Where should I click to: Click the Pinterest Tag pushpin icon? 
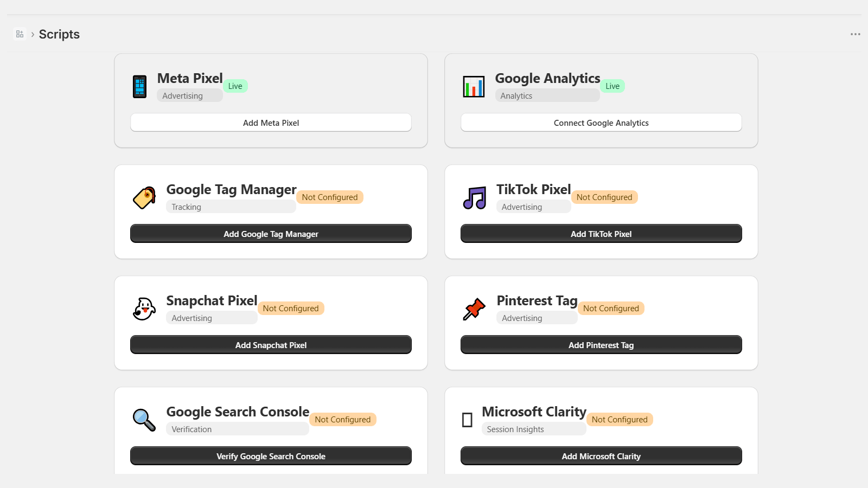(x=475, y=309)
